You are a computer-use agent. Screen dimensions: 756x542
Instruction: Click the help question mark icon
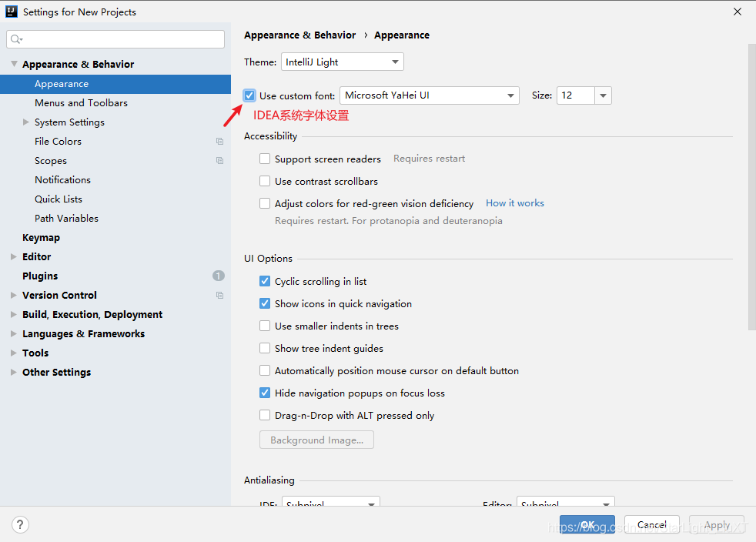point(20,524)
